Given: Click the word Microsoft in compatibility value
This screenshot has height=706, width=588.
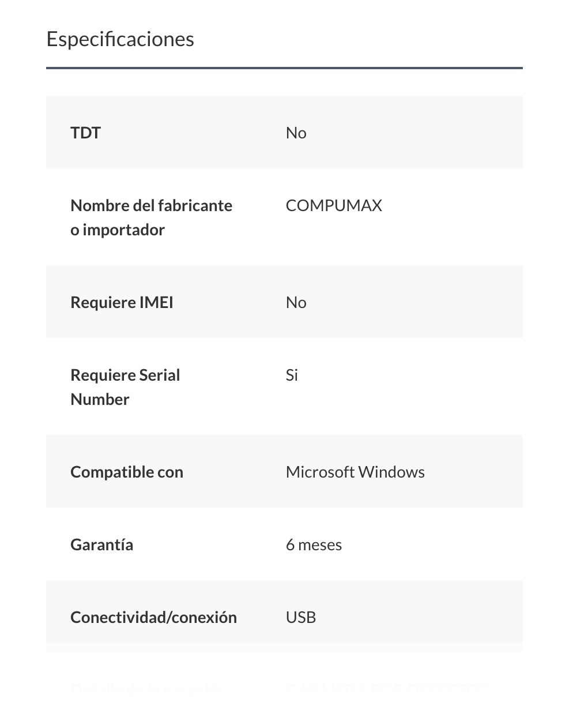Looking at the screenshot, I should coord(320,472).
